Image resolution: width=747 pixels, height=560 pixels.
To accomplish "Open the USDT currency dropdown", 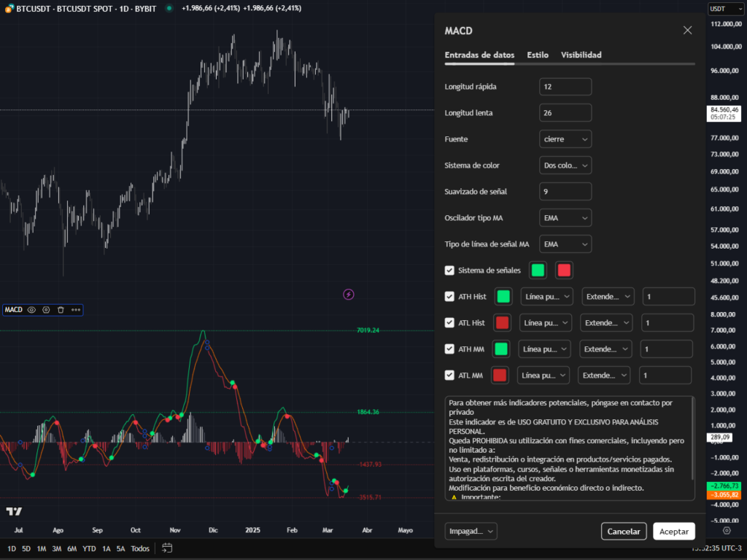I will coord(725,9).
